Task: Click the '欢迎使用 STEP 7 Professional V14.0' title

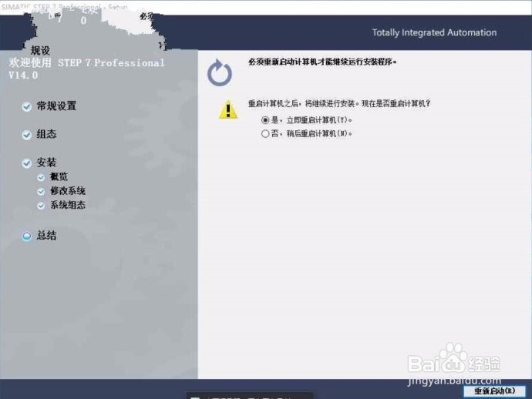Action: [86, 69]
